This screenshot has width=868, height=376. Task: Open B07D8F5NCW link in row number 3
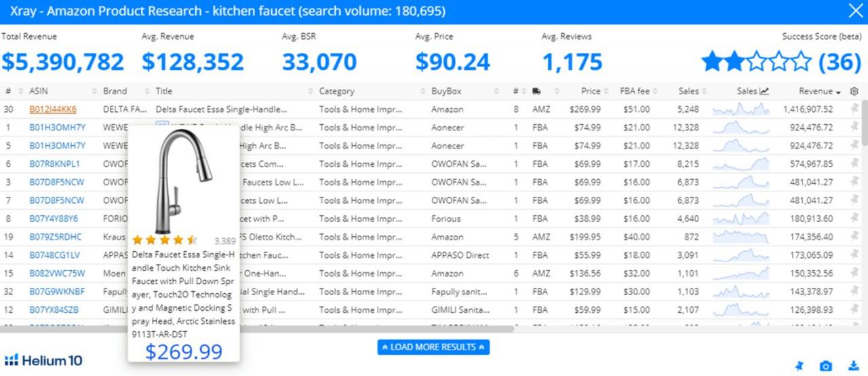(x=57, y=182)
